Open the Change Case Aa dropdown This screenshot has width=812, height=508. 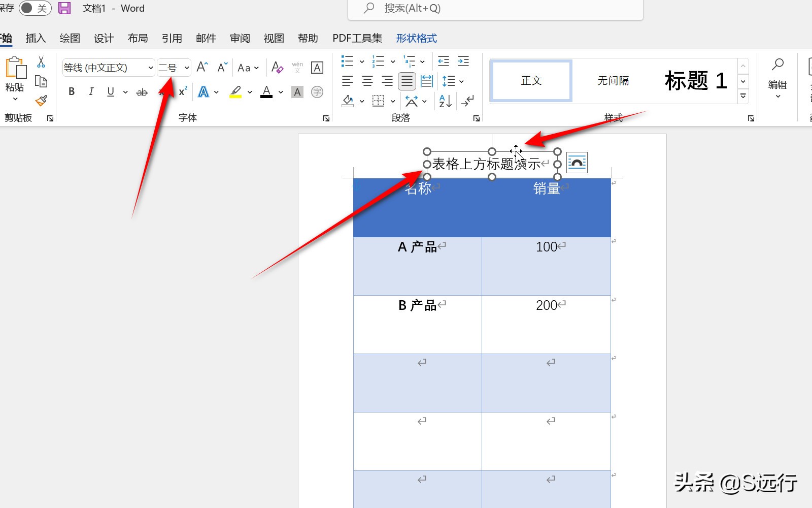coord(248,68)
